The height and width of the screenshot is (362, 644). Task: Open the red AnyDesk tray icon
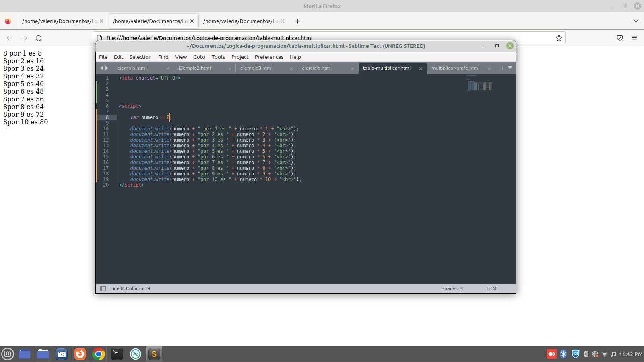click(552, 354)
